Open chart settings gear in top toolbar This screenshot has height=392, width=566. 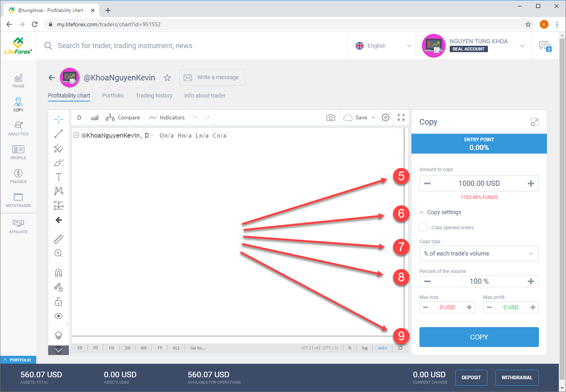click(385, 118)
